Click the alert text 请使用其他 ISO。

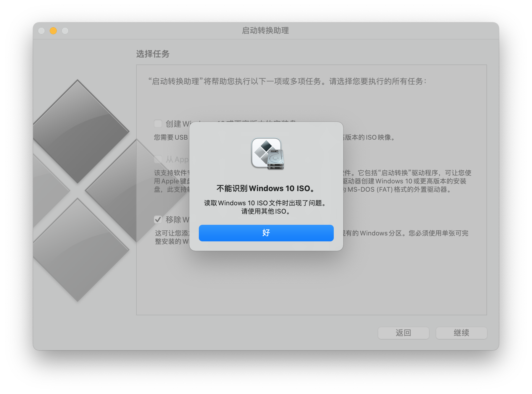click(x=266, y=211)
